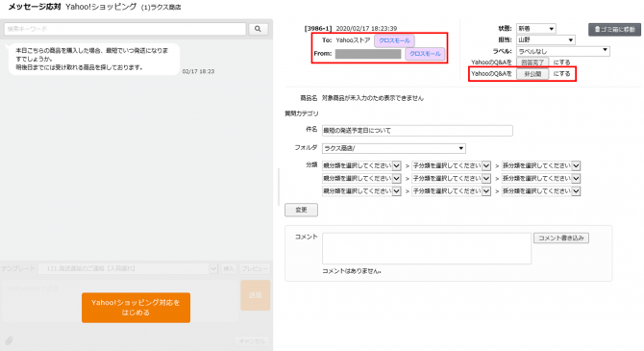Image resolution: width=644 pixels, height=351 pixels.
Task: Open the second row 孫分類 dropdown
Action: point(541,178)
